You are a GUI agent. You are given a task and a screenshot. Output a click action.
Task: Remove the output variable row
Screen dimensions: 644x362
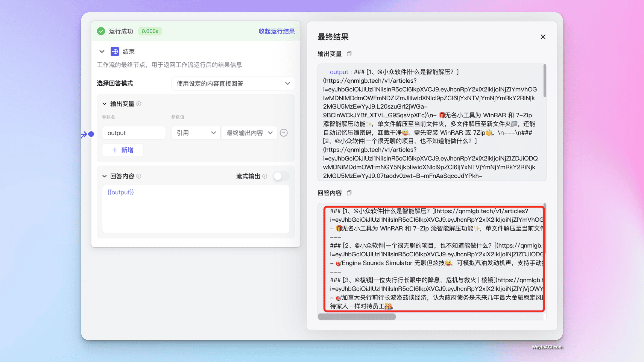click(x=284, y=133)
